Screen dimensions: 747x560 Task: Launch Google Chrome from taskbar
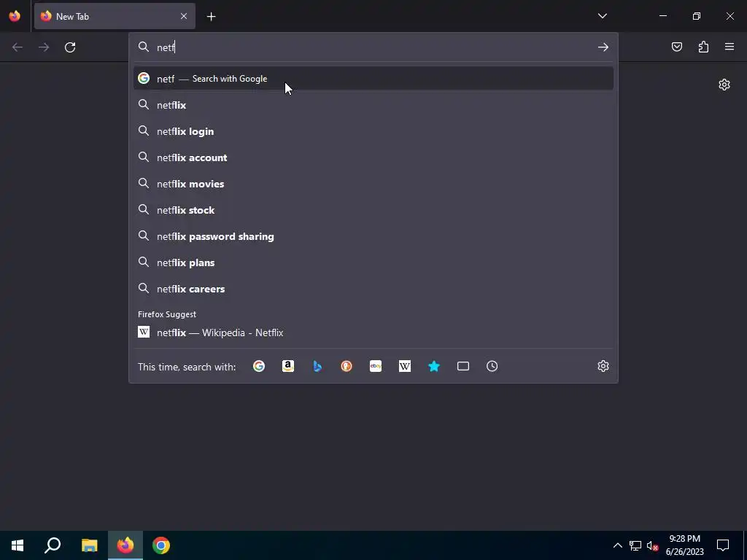[x=161, y=545]
